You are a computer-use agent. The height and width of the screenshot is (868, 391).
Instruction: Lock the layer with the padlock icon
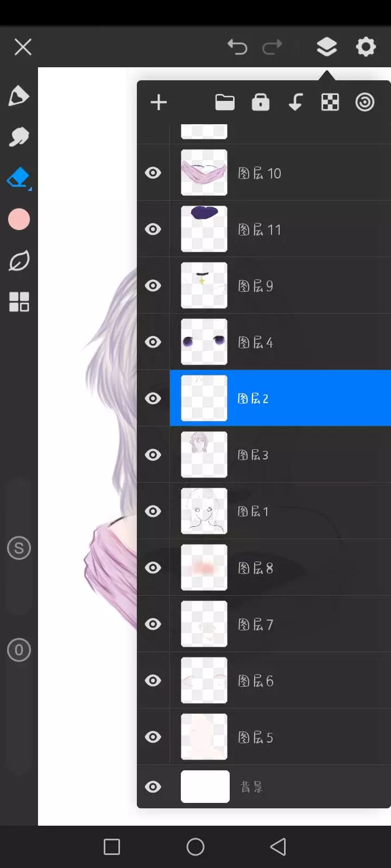[261, 102]
